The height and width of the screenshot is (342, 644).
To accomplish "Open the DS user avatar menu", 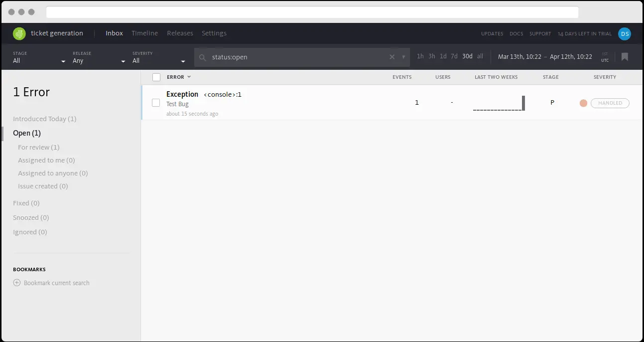I will [x=624, y=33].
